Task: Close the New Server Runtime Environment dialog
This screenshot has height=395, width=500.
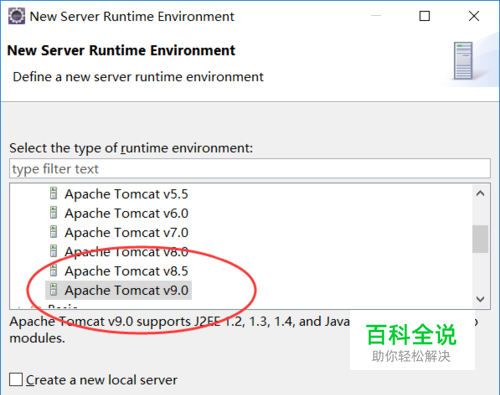Action: (x=474, y=16)
